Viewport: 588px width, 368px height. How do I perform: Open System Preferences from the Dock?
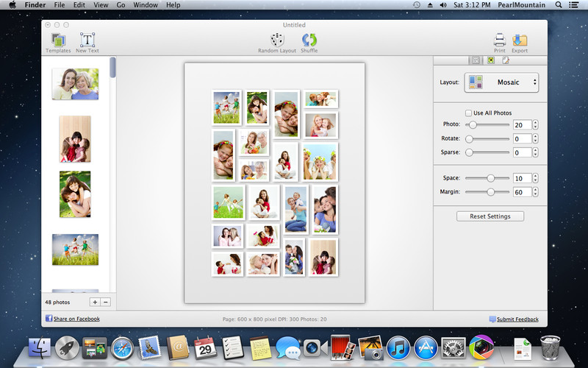point(453,347)
